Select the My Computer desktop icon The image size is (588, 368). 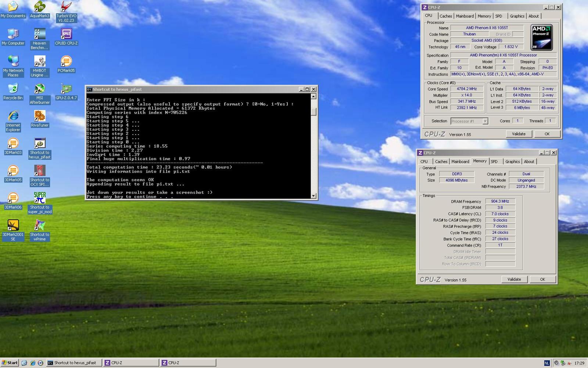(13, 37)
